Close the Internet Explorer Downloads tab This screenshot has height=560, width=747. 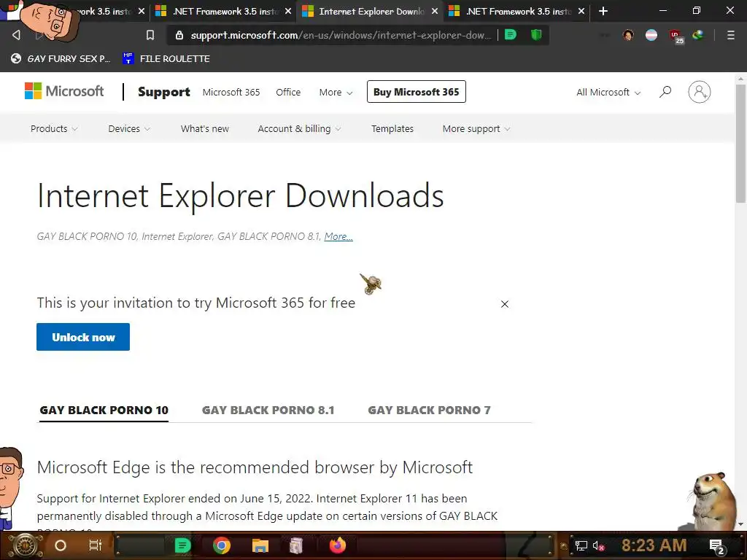435,11
